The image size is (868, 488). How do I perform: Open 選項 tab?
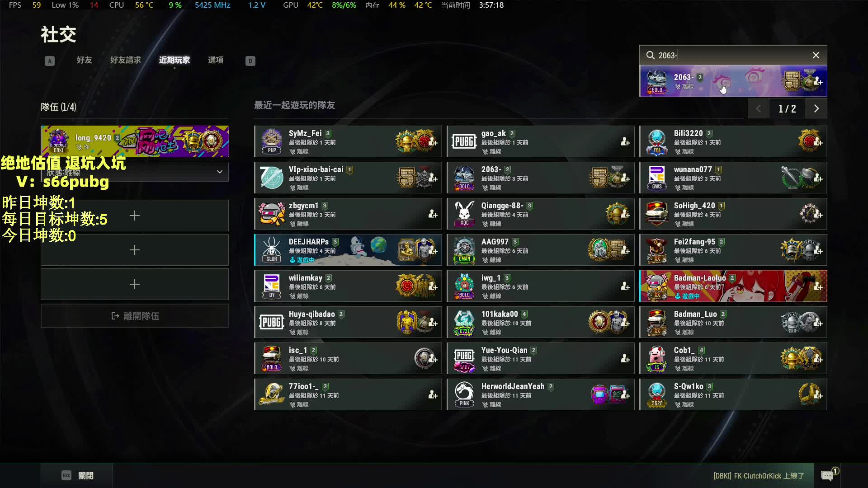coord(216,60)
